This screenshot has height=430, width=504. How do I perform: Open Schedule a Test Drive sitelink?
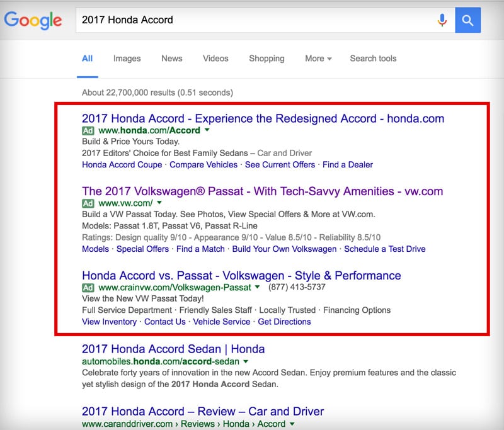click(385, 249)
